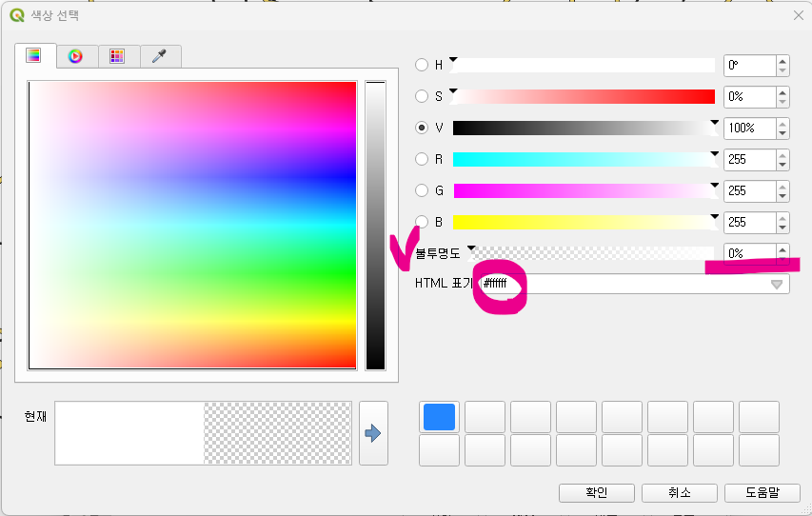Open the color sampler eyedropper tab

coord(160,56)
